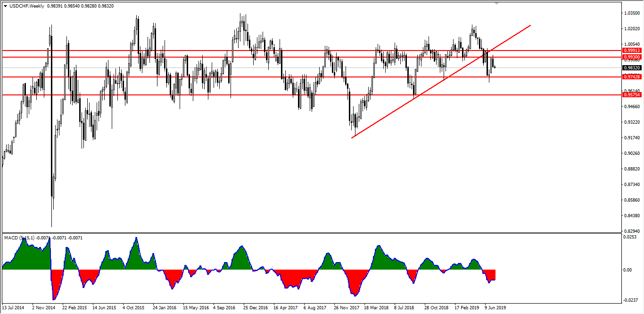644x314 pixels.
Task: Click the 0.91740 value on price axis
Action: point(632,138)
